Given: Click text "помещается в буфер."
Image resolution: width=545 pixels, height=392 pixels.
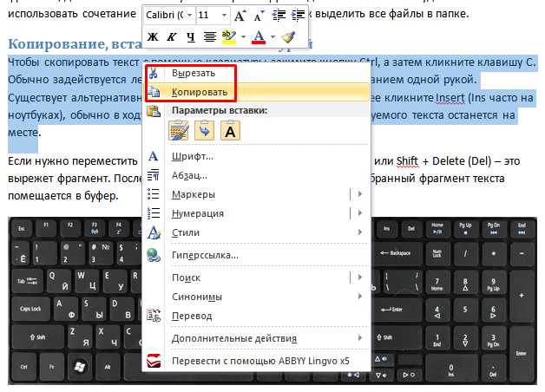Looking at the screenshot, I should tap(63, 196).
